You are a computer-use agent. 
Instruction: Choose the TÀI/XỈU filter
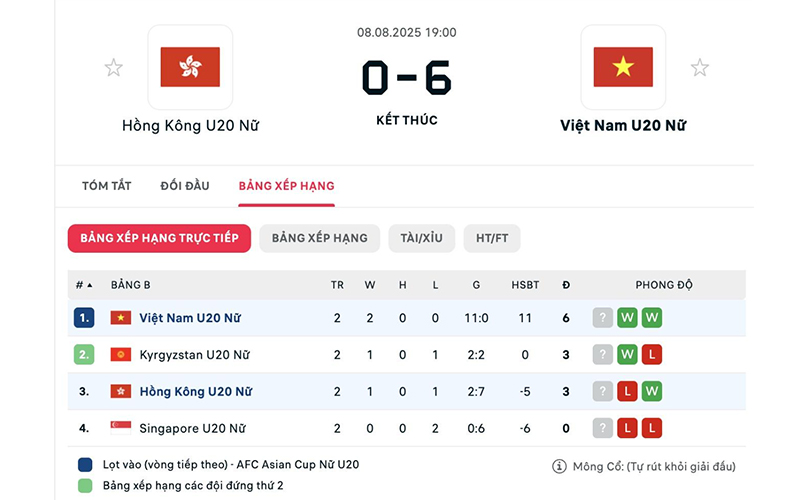click(x=421, y=238)
